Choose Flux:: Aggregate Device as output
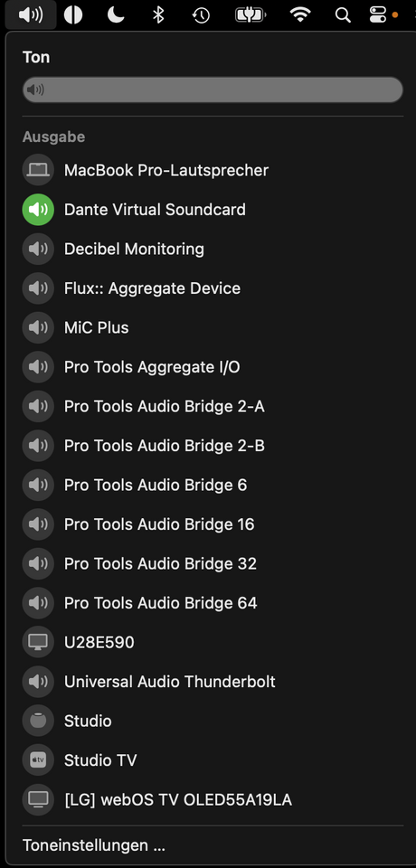 click(x=213, y=288)
